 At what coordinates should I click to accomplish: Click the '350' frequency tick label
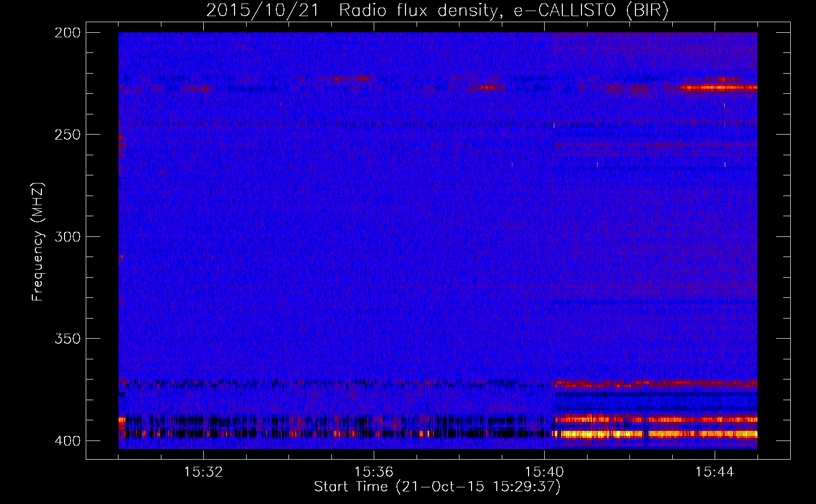click(x=68, y=339)
